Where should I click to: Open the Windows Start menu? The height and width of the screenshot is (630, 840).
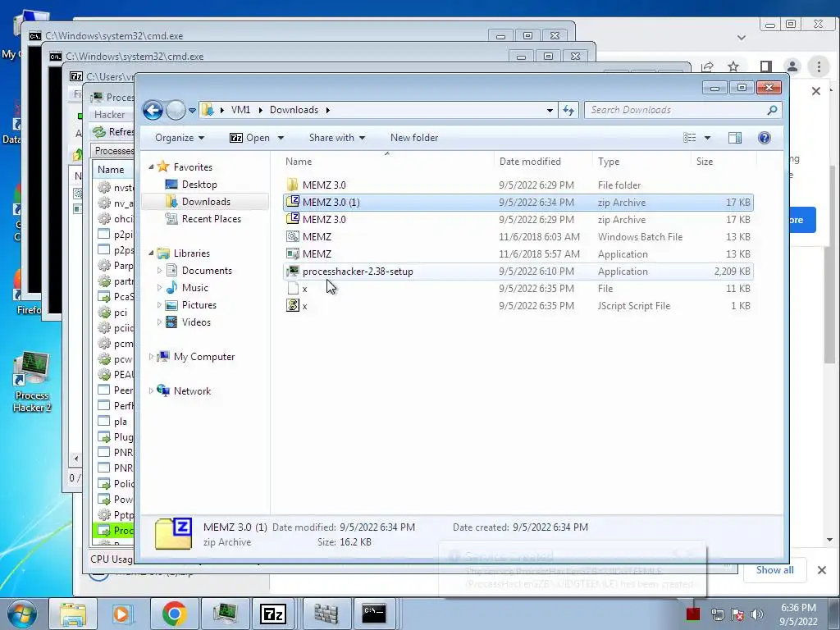[22, 614]
